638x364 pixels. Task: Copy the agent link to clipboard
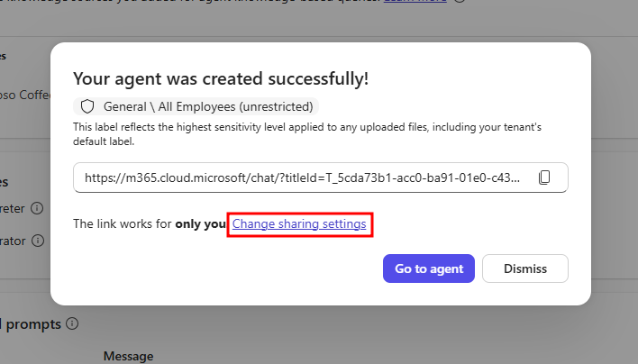pos(544,177)
